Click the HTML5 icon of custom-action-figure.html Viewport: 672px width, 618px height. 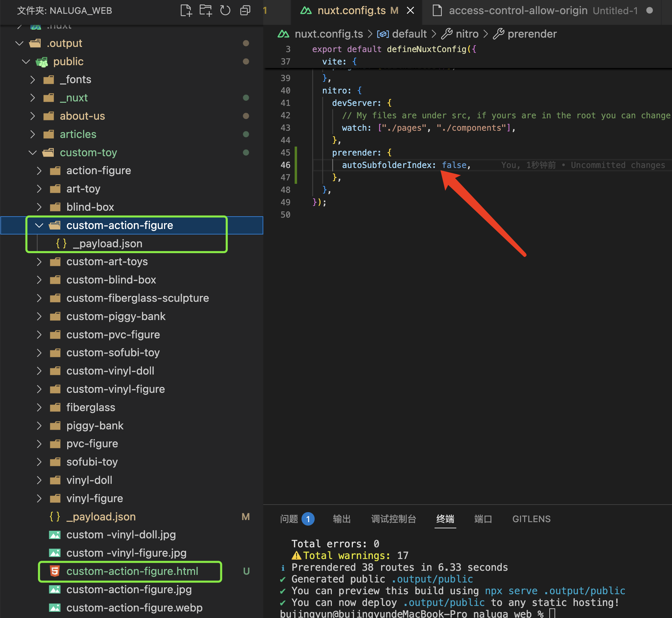click(x=55, y=571)
